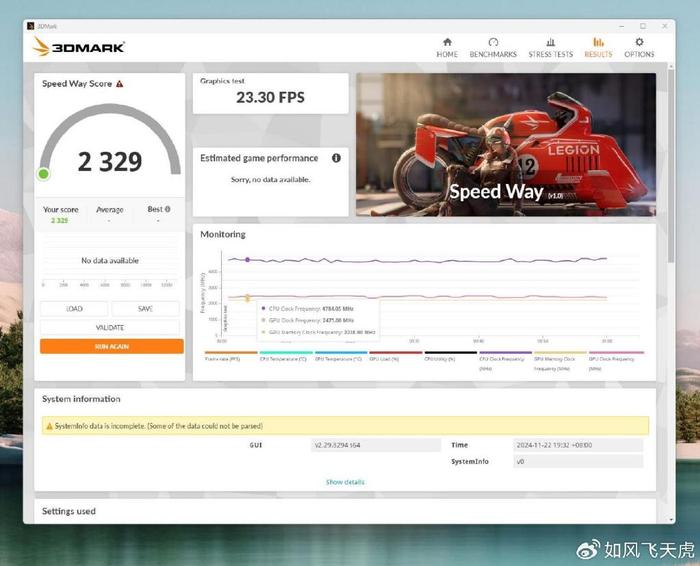
Task: Click the 2 329 score number
Action: [x=110, y=162]
